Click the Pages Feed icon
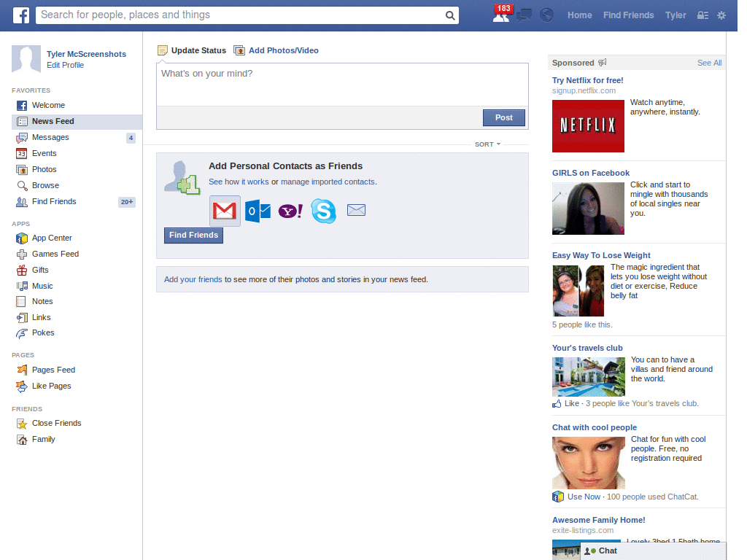Screen dimensions: 747x560 coord(22,370)
